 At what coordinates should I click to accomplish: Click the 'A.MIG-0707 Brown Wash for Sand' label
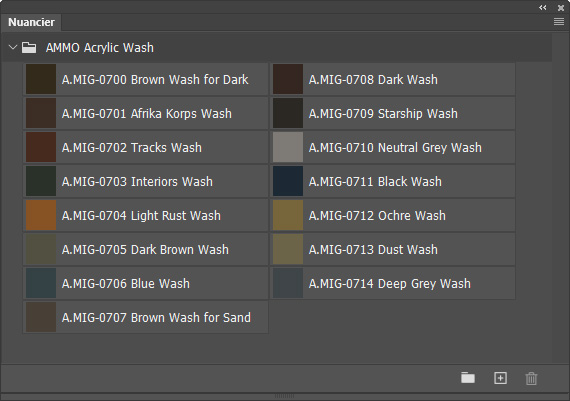pos(156,317)
